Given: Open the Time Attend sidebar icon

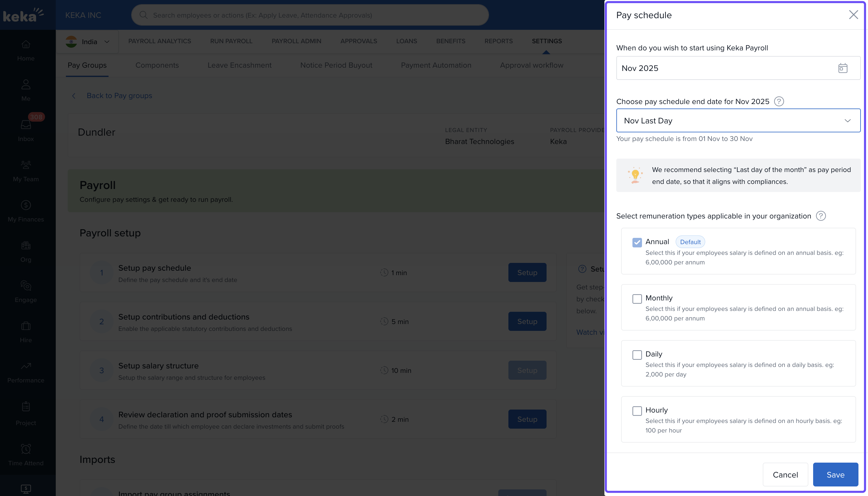Looking at the screenshot, I should [x=26, y=449].
